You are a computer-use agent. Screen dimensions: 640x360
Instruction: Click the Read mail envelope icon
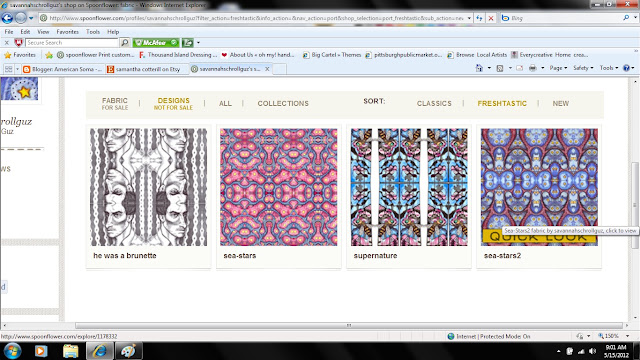[520, 68]
